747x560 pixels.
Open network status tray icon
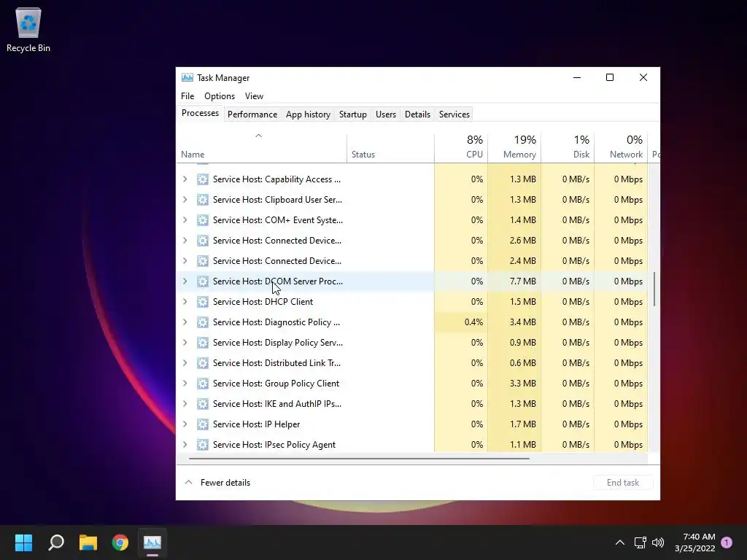[640, 542]
